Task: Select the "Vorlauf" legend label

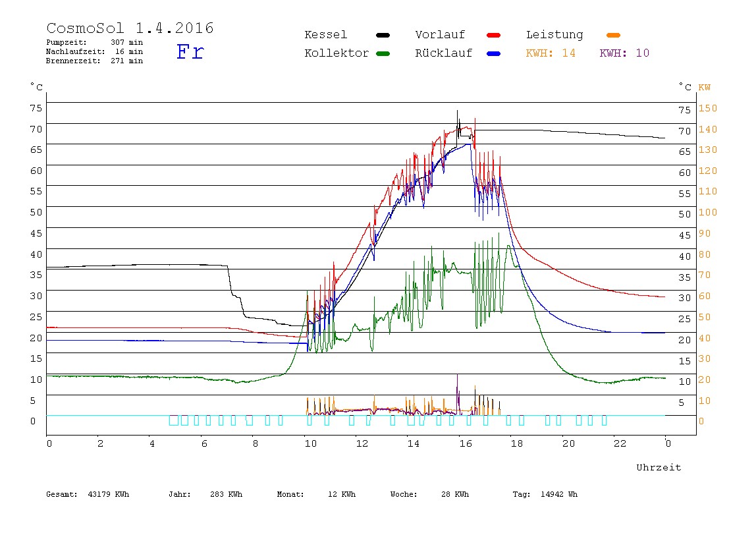Action: [440, 35]
